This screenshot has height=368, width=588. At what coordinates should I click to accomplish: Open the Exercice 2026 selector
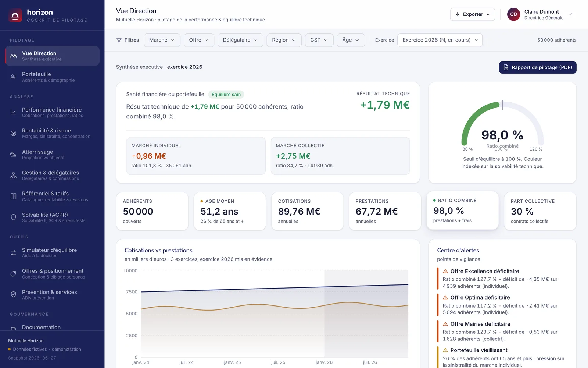pos(440,40)
